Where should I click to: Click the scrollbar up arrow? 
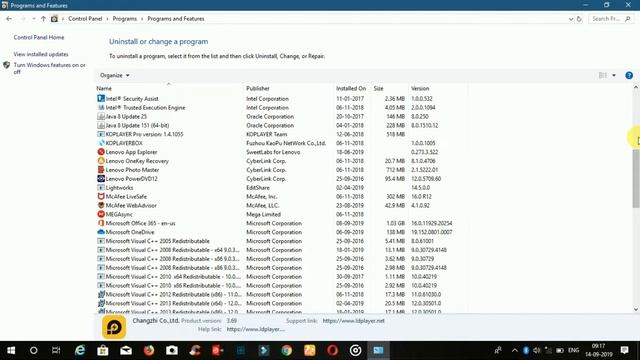point(636,87)
